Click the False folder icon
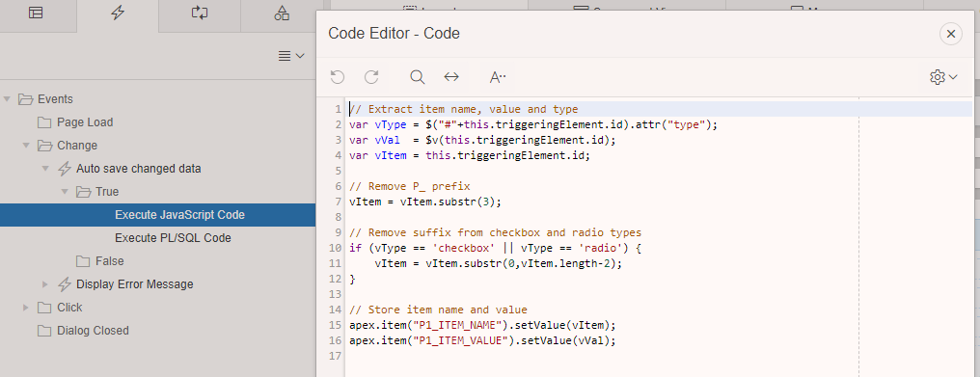 [83, 260]
